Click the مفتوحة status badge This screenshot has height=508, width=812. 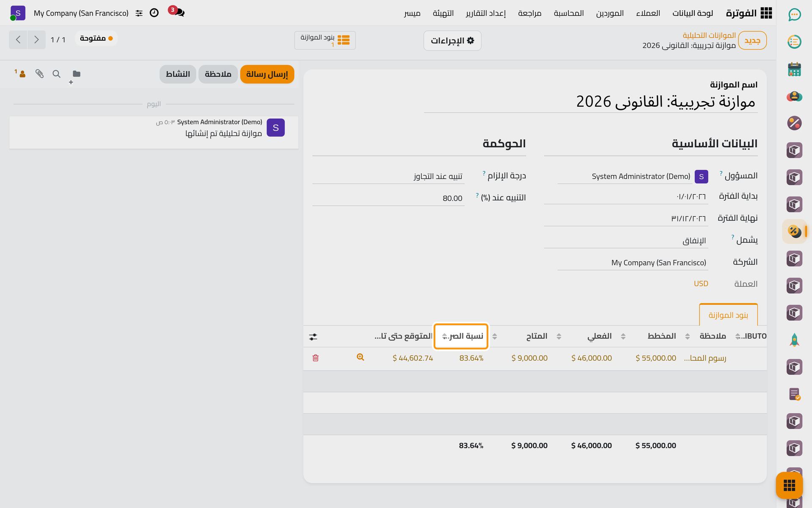96,38
